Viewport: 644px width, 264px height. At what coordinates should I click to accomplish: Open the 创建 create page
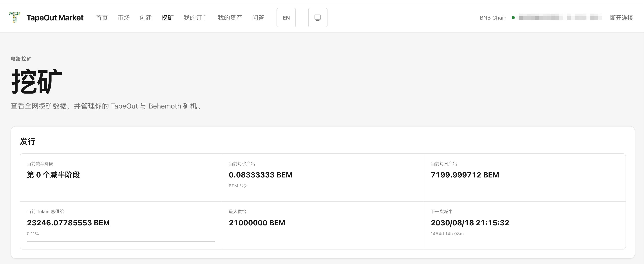click(x=146, y=18)
